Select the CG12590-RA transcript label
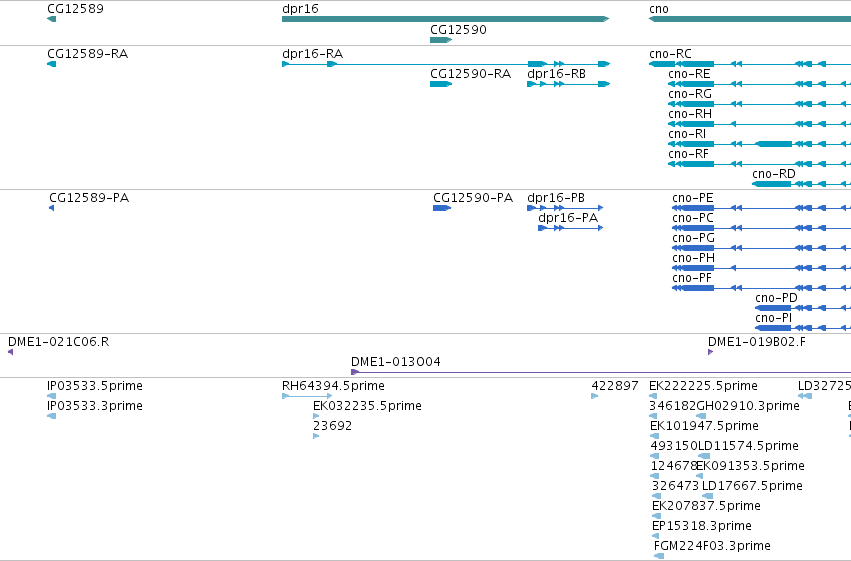 pos(471,74)
